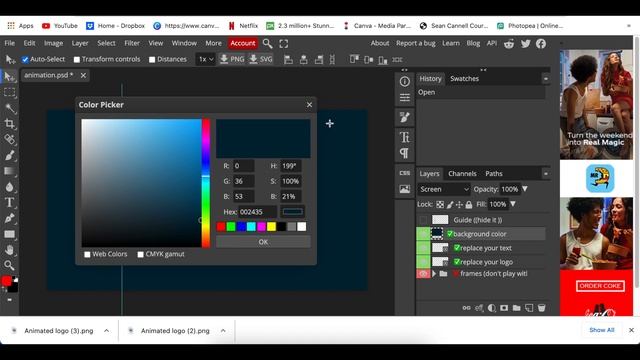Open the CSS panel icon
The height and width of the screenshot is (360, 640).
[x=404, y=173]
